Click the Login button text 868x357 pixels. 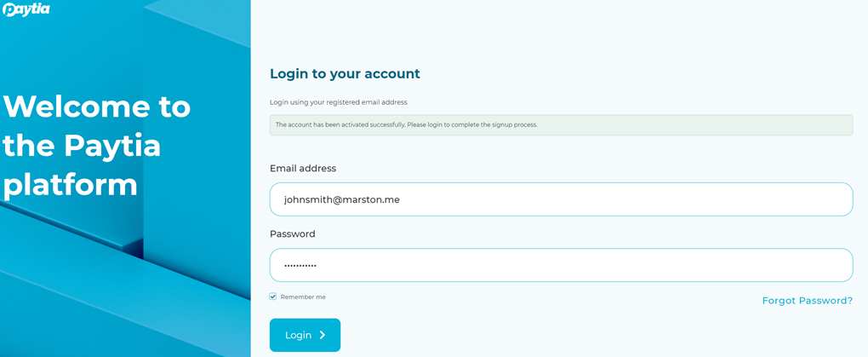[x=298, y=336]
